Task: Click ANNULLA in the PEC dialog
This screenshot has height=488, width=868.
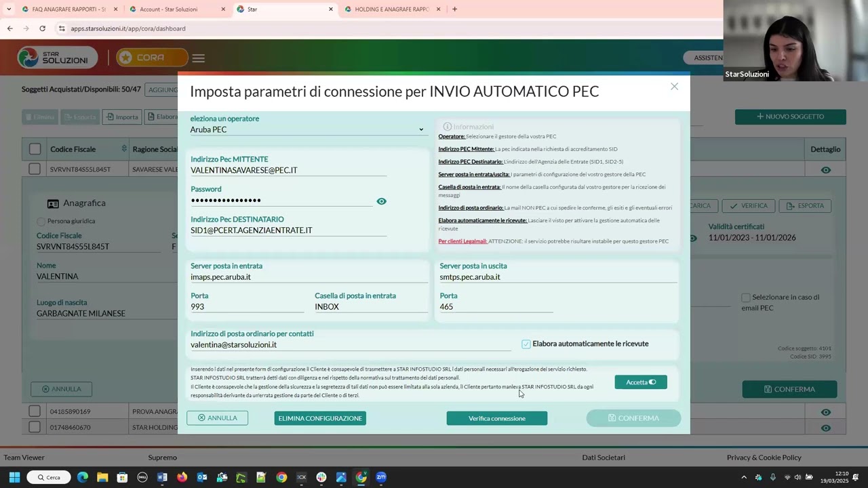Action: click(217, 418)
